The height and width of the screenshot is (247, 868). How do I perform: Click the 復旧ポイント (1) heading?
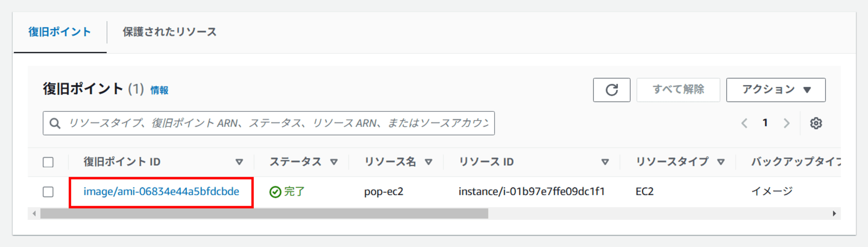93,89
